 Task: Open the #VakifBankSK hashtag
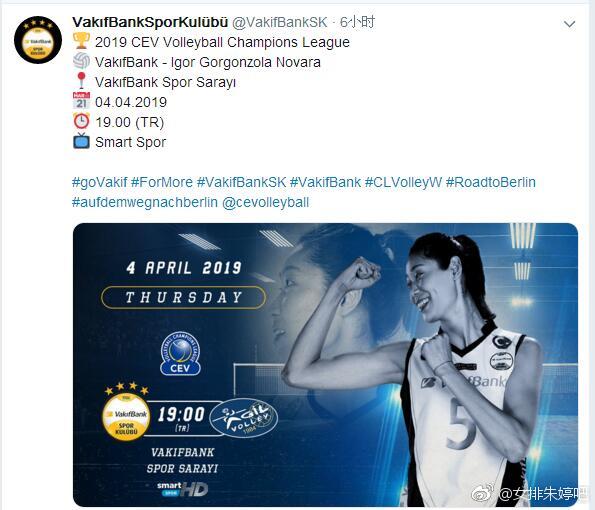(241, 182)
